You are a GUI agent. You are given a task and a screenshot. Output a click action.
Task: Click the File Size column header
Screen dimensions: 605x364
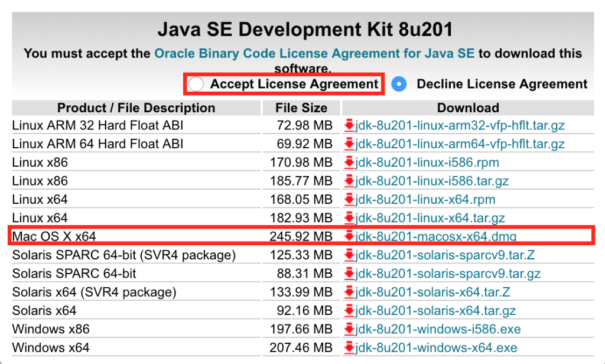tap(301, 108)
